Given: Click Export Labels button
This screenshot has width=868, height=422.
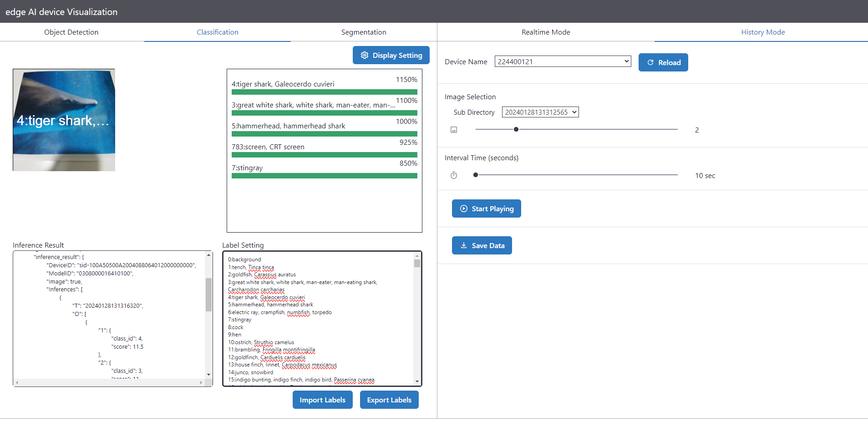Looking at the screenshot, I should click(x=389, y=400).
